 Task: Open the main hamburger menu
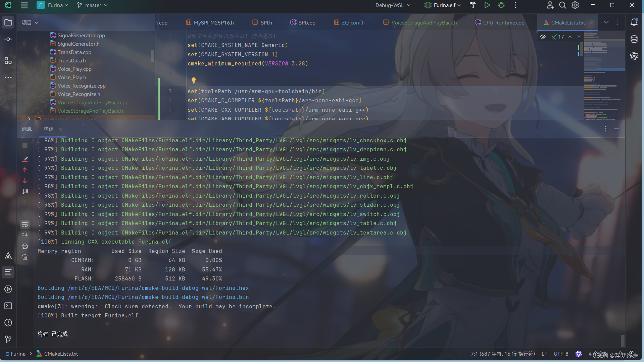[x=24, y=5]
